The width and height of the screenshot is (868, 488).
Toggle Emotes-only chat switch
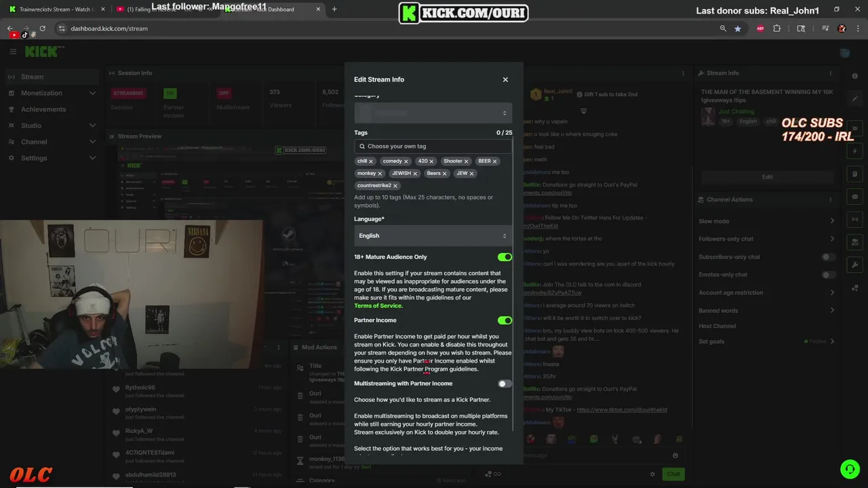828,274
